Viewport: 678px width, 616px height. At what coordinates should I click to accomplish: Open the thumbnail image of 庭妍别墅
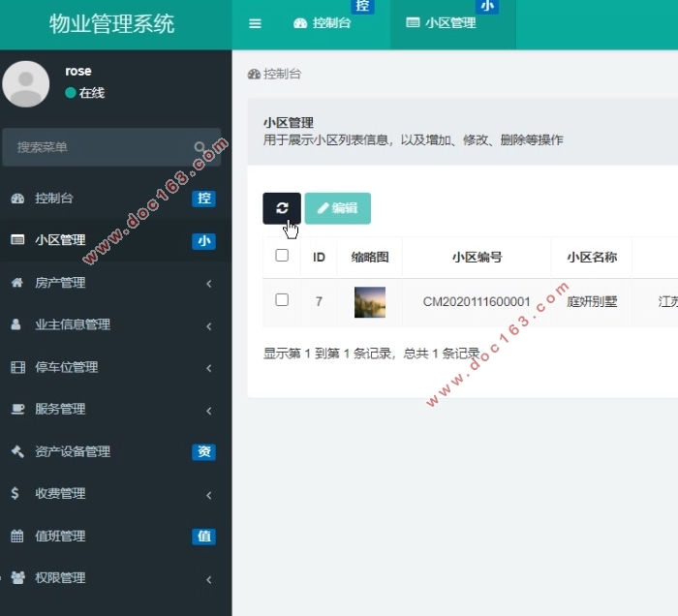370,302
